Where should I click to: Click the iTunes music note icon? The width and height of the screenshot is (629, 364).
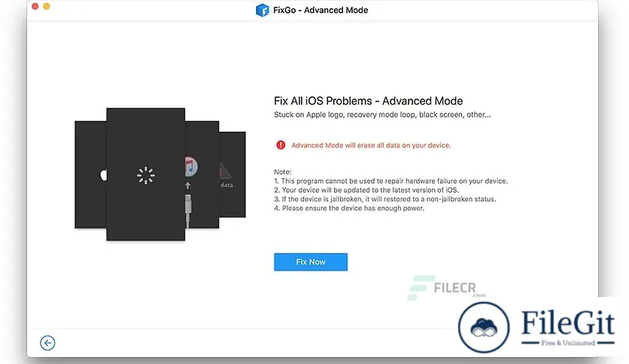191,167
